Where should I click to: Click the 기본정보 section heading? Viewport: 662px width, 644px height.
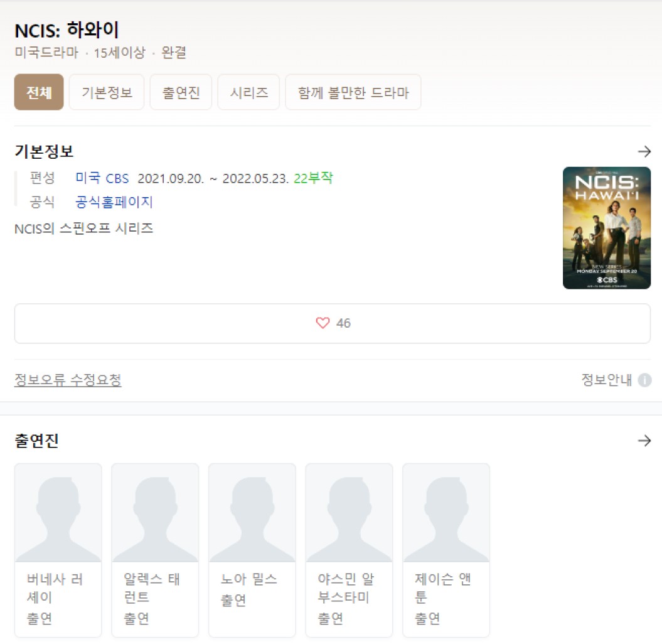(x=44, y=151)
